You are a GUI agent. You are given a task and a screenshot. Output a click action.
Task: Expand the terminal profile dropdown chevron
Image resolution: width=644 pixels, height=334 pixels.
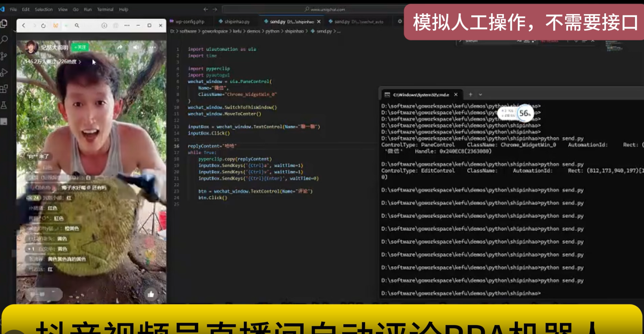pyautogui.click(x=480, y=94)
